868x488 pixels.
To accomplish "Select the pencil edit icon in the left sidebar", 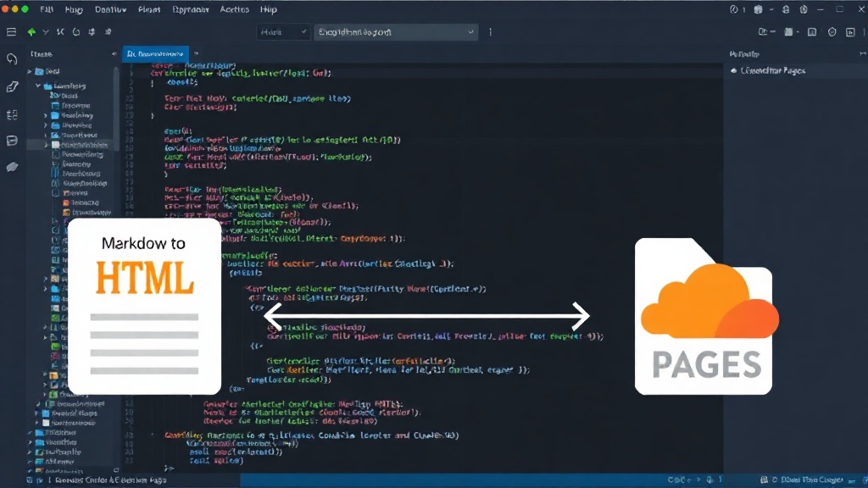I will click(12, 87).
